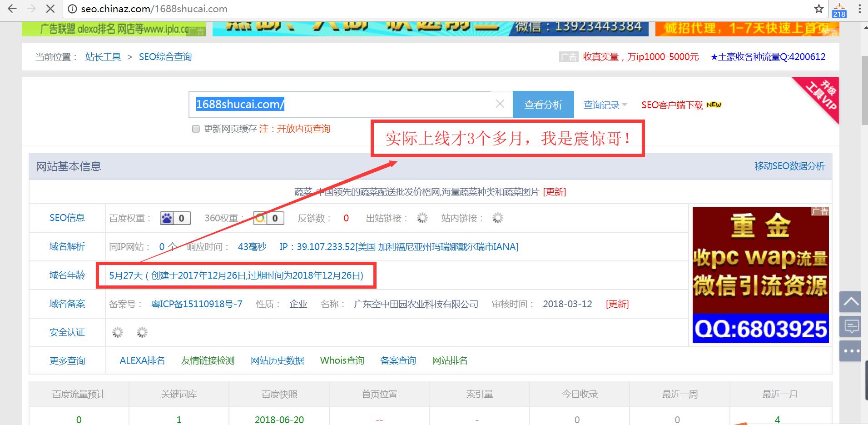Screen dimensions: 868x425
Task: Clear the search box using the X icon
Action: [x=500, y=104]
